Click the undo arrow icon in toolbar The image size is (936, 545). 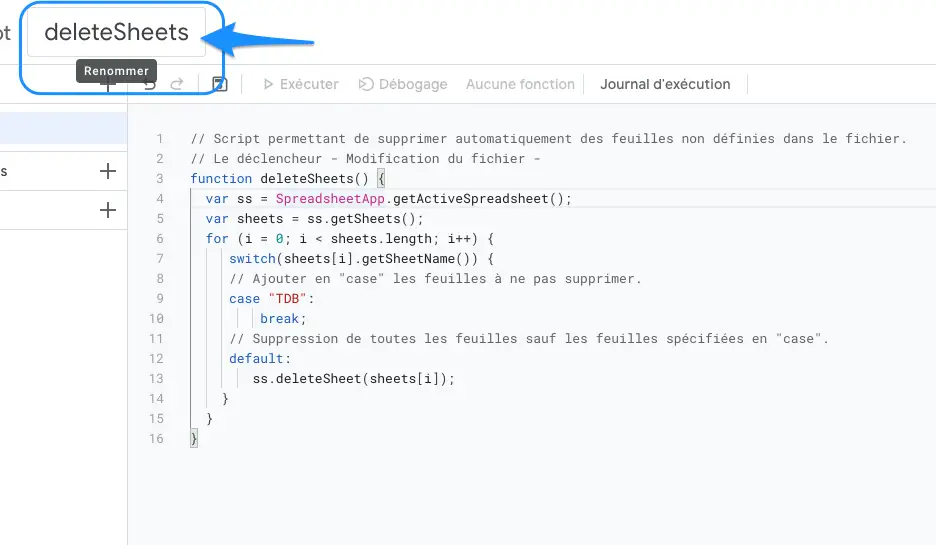click(149, 84)
